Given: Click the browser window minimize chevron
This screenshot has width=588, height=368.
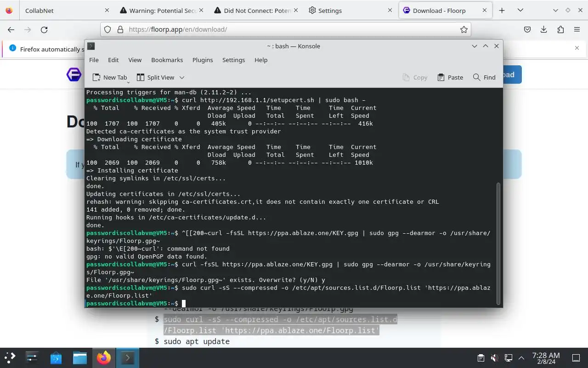Looking at the screenshot, I should (556, 10).
